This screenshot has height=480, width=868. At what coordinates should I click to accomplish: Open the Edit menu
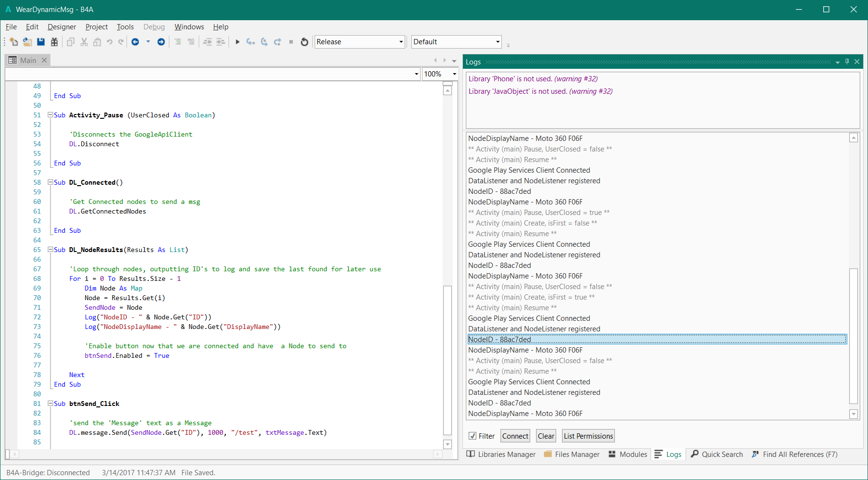(32, 27)
